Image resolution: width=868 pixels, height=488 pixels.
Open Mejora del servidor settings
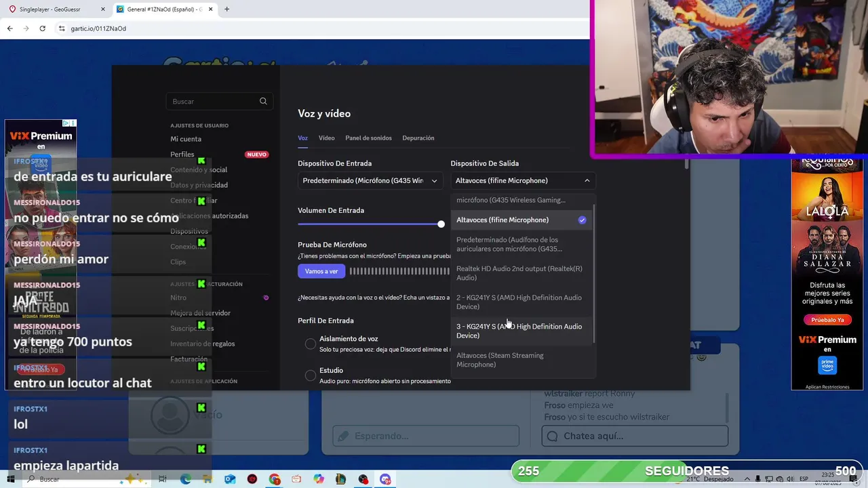[201, 313]
